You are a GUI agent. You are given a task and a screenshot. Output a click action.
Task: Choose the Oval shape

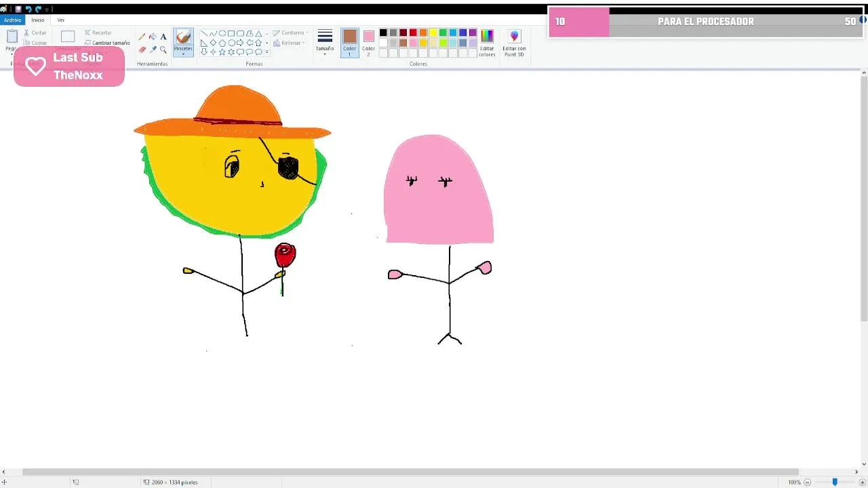click(x=222, y=33)
